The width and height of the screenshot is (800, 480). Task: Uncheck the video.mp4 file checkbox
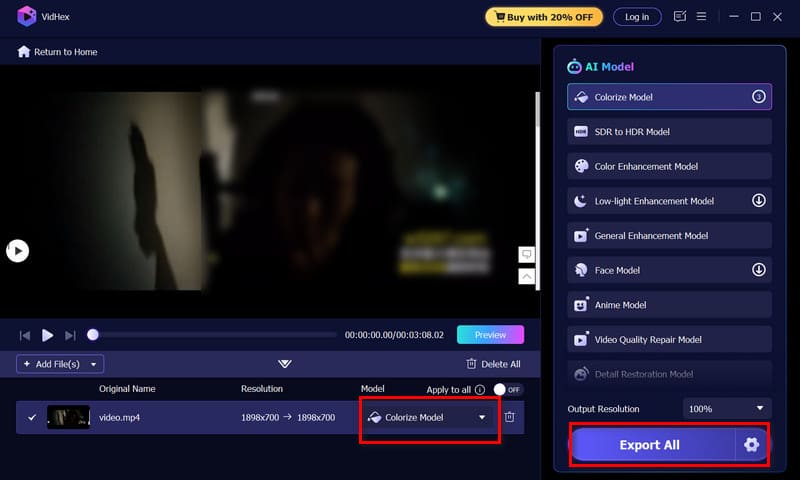tap(32, 417)
